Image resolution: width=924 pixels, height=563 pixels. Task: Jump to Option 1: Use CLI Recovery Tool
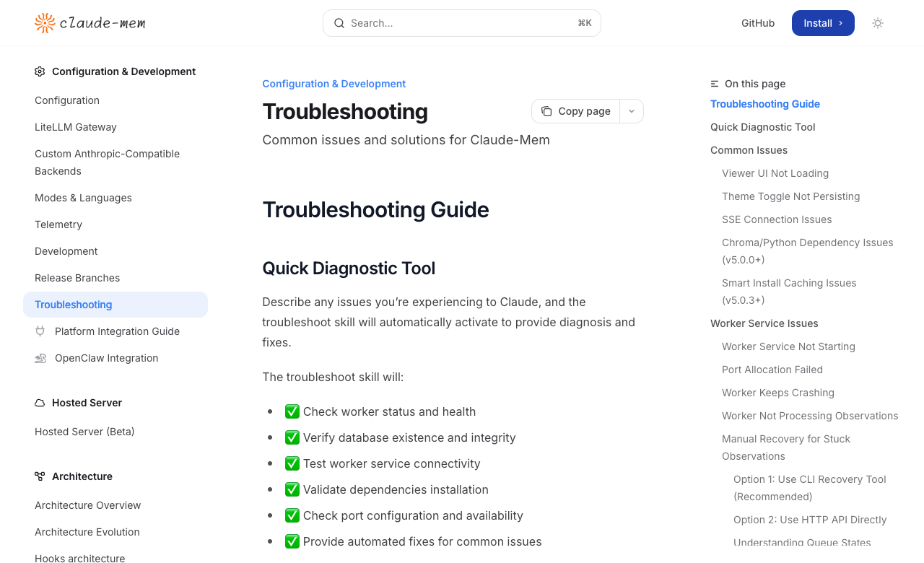coord(810,488)
